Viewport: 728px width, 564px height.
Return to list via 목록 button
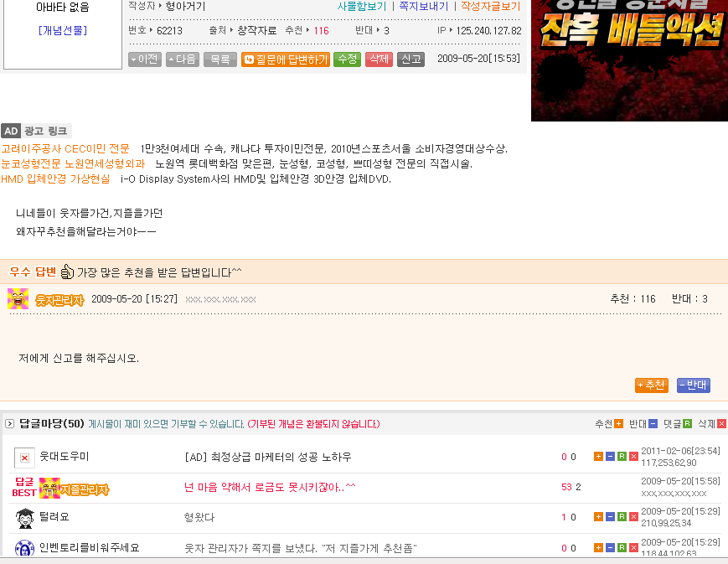pyautogui.click(x=220, y=60)
